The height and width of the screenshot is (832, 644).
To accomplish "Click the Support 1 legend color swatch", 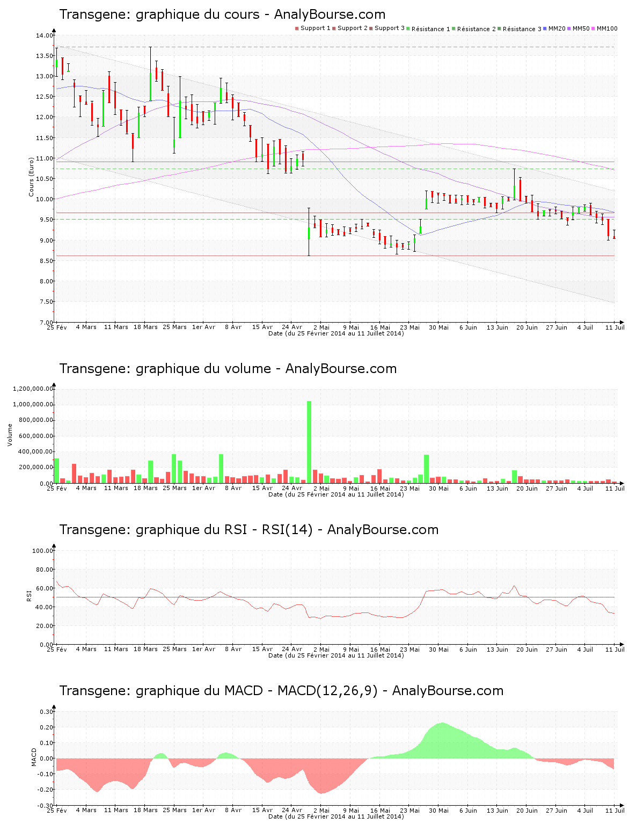I will click(297, 28).
